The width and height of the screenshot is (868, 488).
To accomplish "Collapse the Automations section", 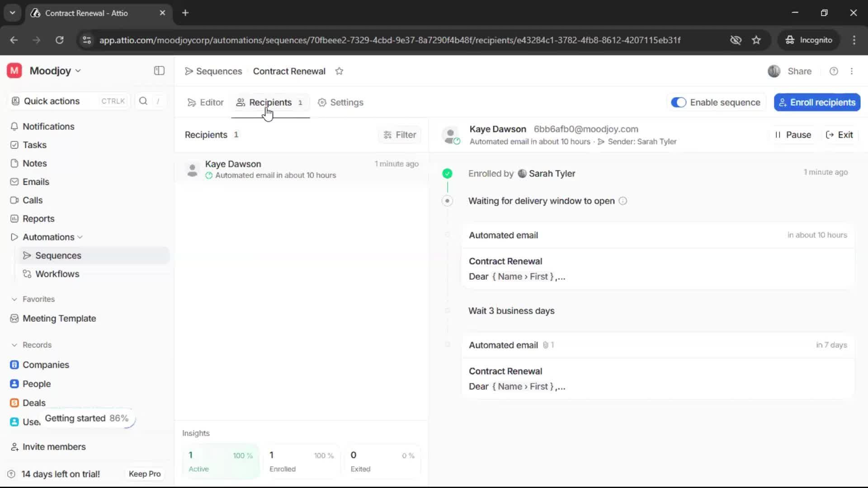I will point(80,237).
